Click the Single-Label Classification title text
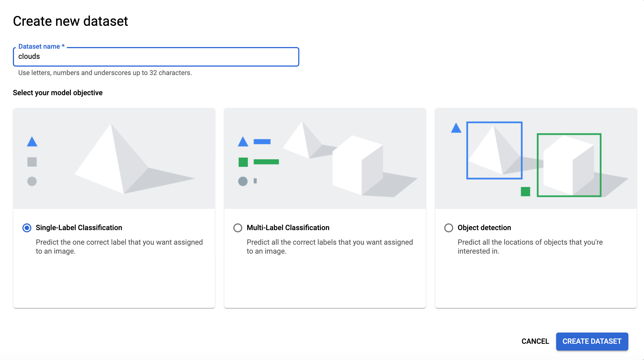Image resolution: width=644 pixels, height=360 pixels. click(79, 228)
